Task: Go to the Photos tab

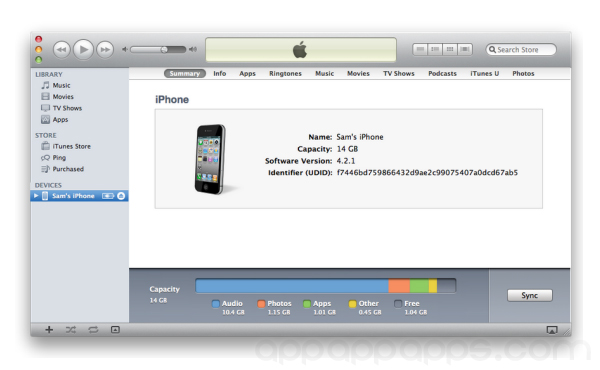Action: pos(523,73)
